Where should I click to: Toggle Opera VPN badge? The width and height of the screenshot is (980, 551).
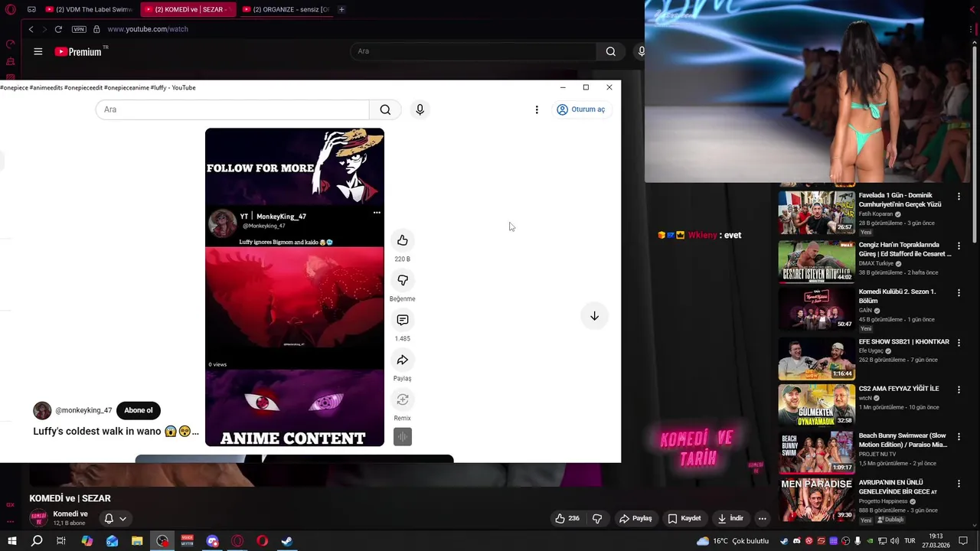coord(79,29)
